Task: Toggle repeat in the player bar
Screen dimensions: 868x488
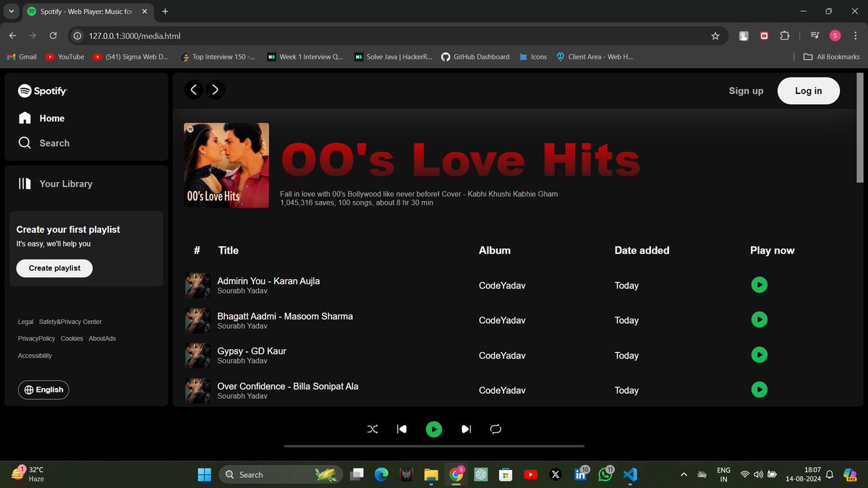Action: click(x=495, y=429)
